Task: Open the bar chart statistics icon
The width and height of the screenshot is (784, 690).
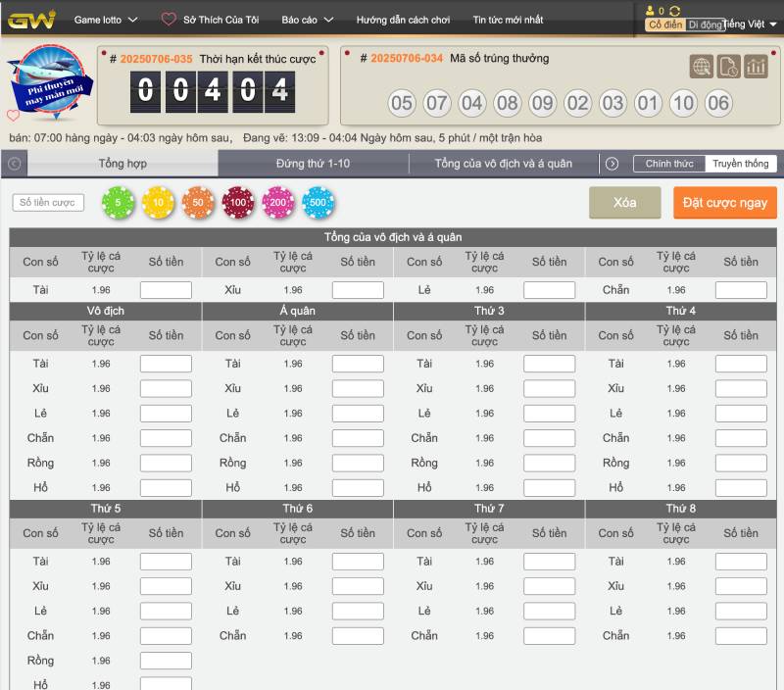Action: [x=756, y=67]
